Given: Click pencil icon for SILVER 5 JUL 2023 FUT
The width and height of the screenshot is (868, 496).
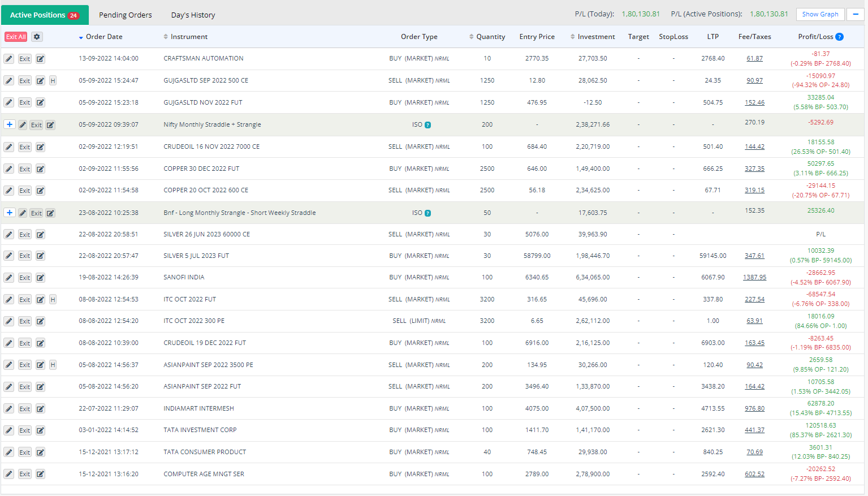Looking at the screenshot, I should (9, 256).
